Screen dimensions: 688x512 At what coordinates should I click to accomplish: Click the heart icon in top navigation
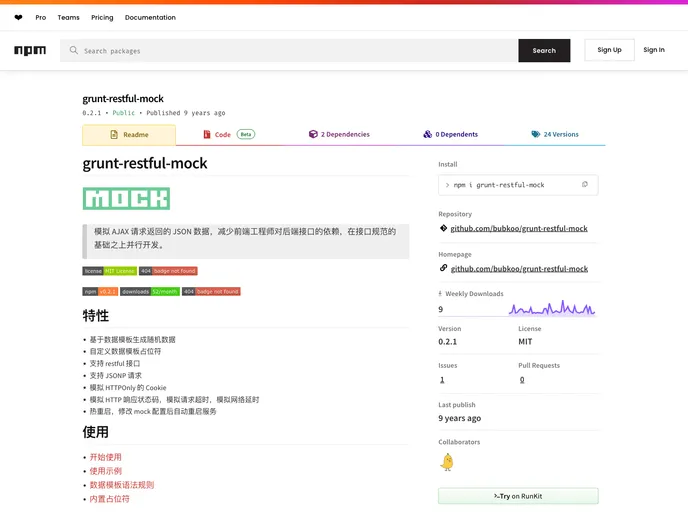(x=18, y=18)
